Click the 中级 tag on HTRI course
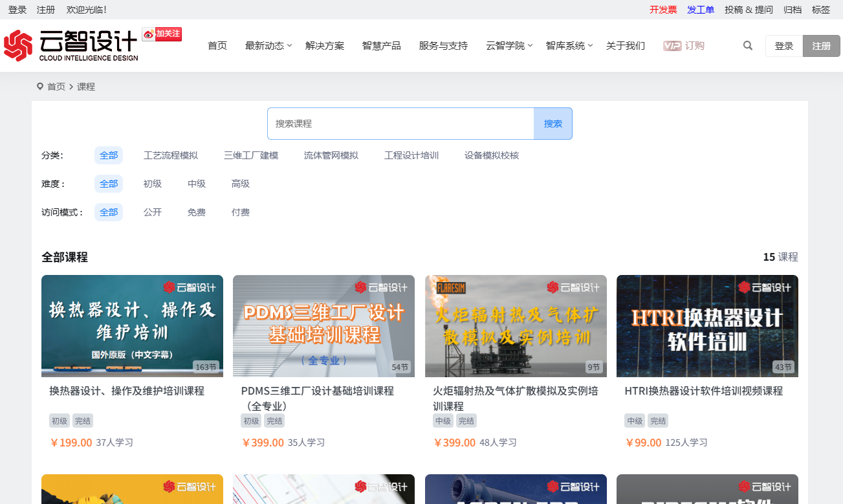Viewport: 843px width, 504px height. [x=635, y=421]
